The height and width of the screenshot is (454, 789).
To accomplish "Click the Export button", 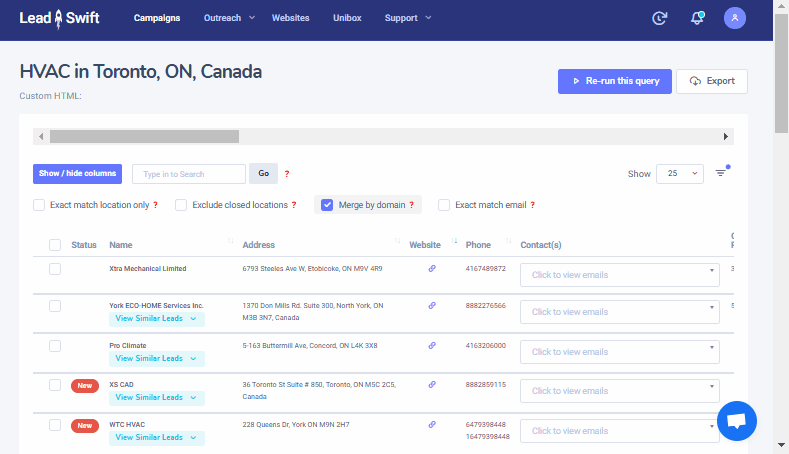I will pyautogui.click(x=712, y=81).
